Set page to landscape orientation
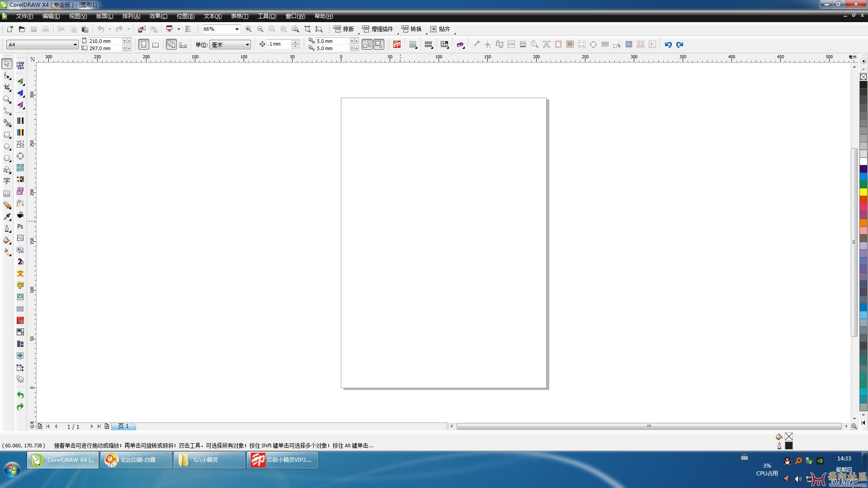This screenshot has height=488, width=868. click(156, 44)
